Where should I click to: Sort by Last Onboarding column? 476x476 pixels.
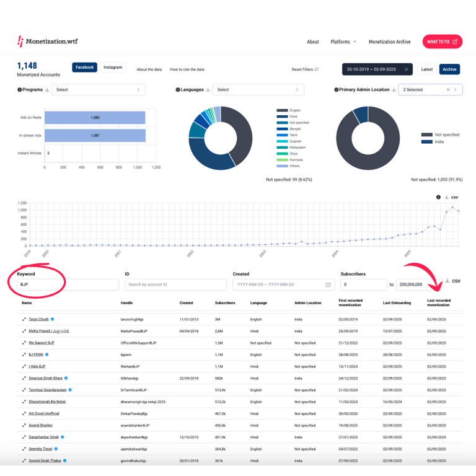[397, 302]
